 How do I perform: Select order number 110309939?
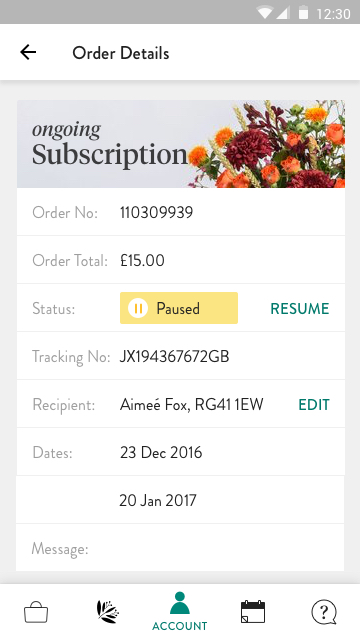point(156,212)
